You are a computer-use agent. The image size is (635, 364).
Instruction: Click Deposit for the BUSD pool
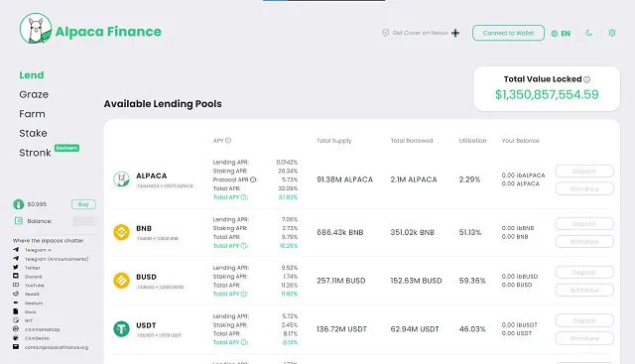584,273
